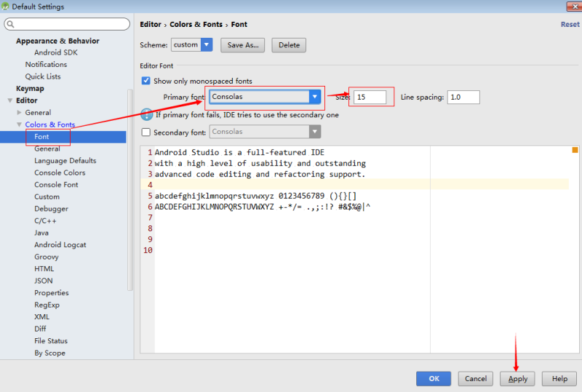The height and width of the screenshot is (392, 582).
Task: Enable the Secondary font checkbox
Action: click(146, 132)
